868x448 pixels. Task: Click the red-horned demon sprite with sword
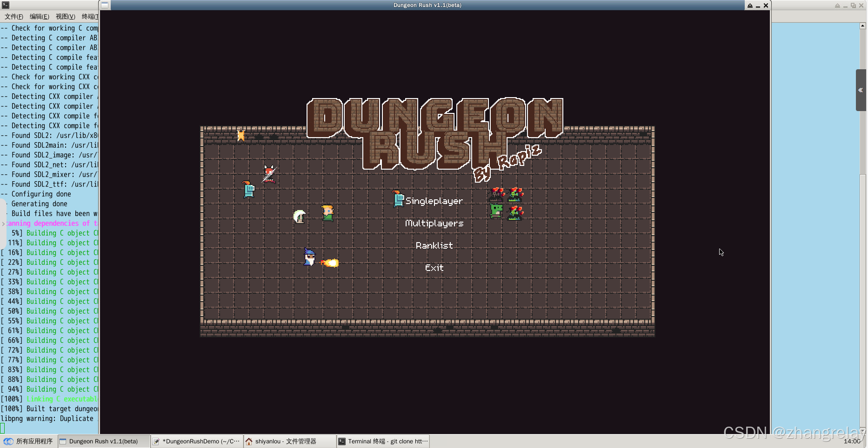[x=270, y=174]
